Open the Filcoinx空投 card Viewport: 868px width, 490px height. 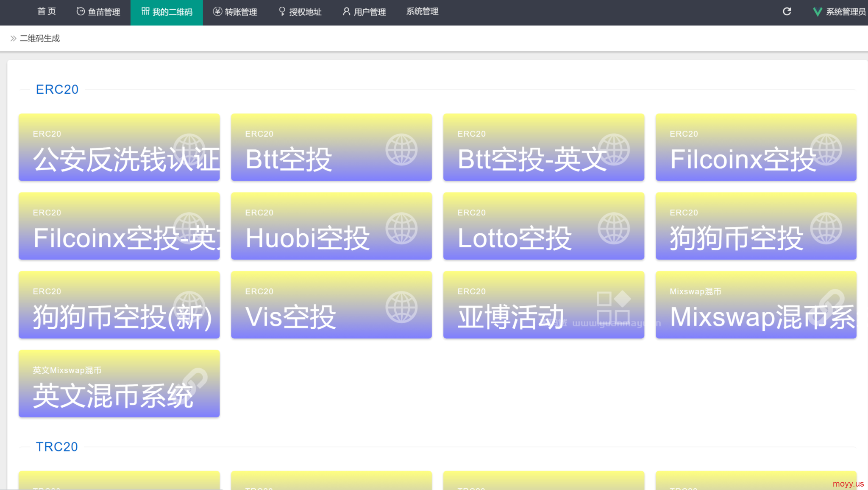(756, 147)
